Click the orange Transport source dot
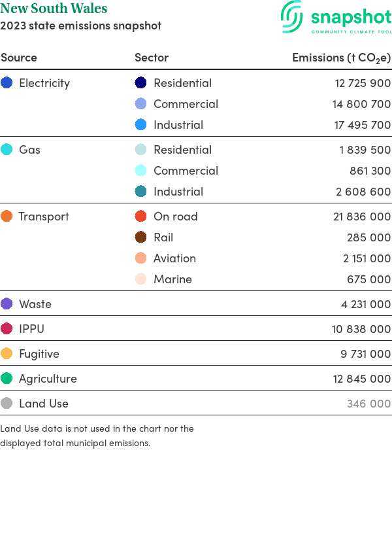 pos(7,217)
